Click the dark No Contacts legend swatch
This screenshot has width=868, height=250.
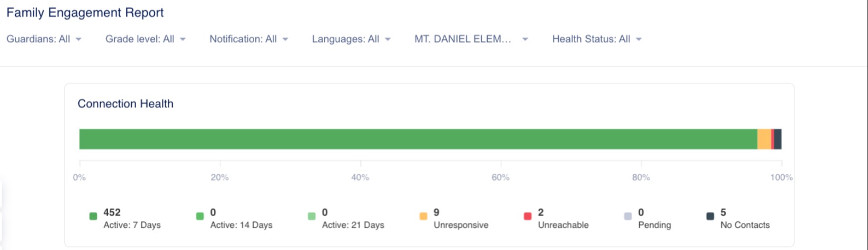click(x=710, y=216)
